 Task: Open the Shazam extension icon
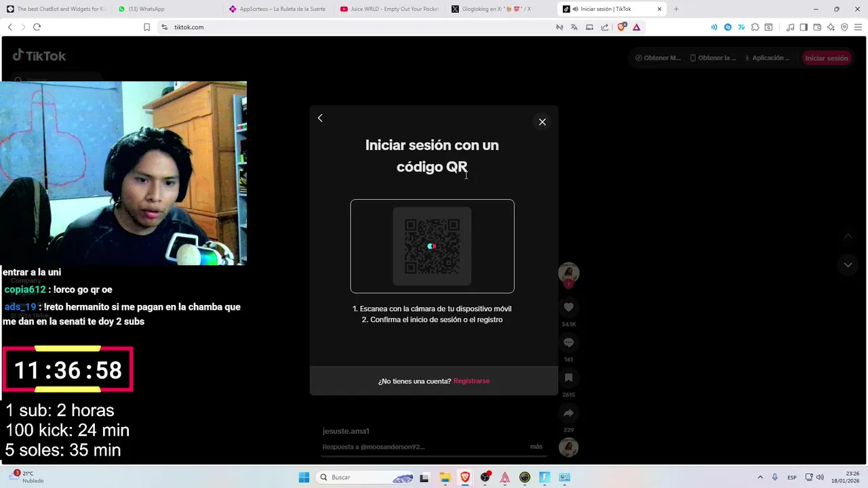click(728, 27)
